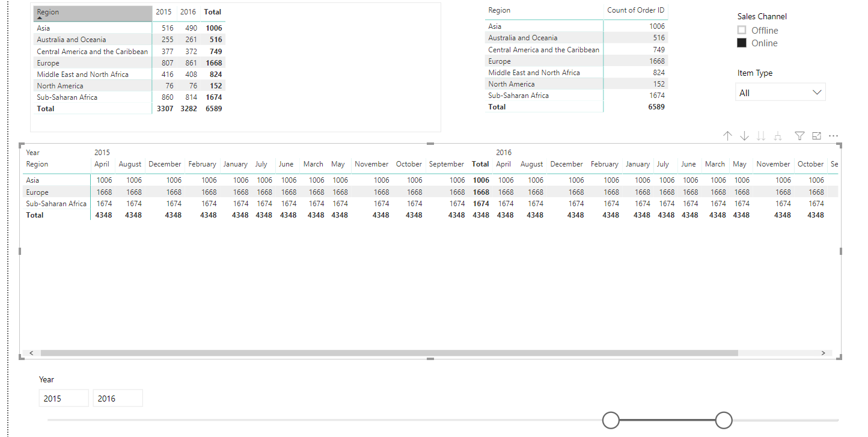The image size is (868, 437).
Task: Click Australia and Oceania in the Count table
Action: (x=523, y=38)
